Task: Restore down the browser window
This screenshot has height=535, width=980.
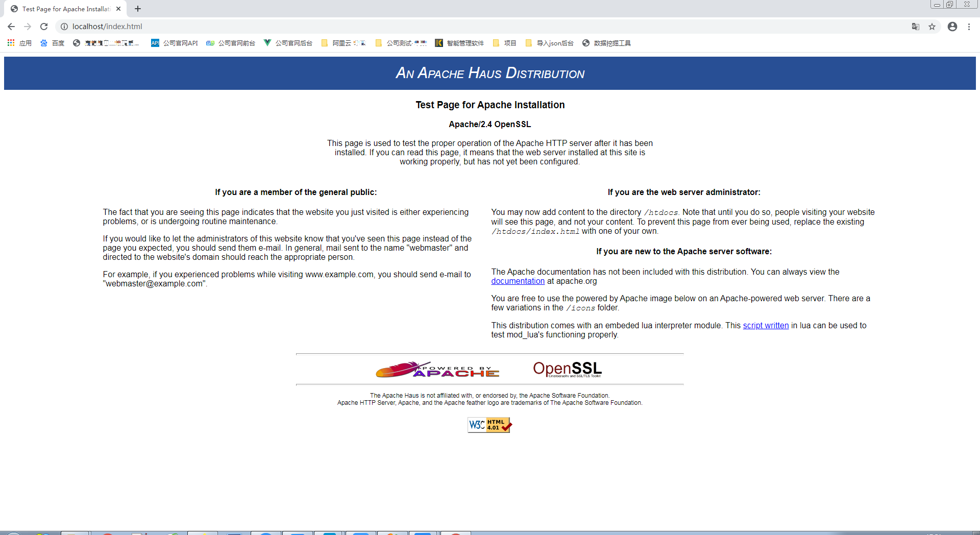Action: pyautogui.click(x=949, y=4)
